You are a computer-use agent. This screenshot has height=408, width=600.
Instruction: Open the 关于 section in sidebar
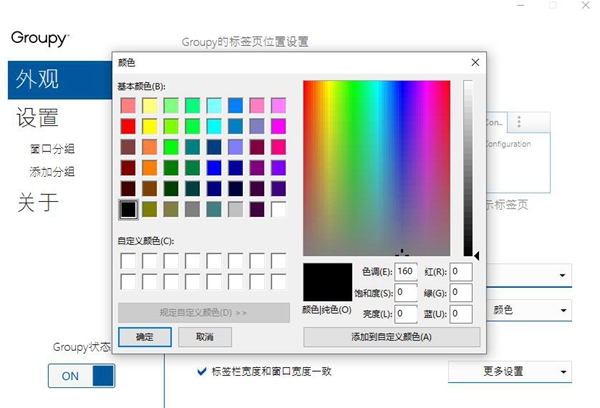coord(38,202)
